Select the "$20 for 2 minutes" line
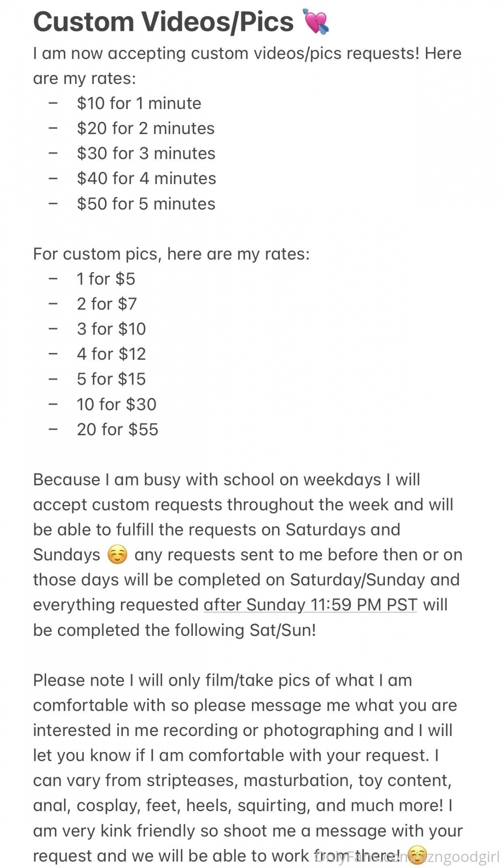 click(x=145, y=128)
